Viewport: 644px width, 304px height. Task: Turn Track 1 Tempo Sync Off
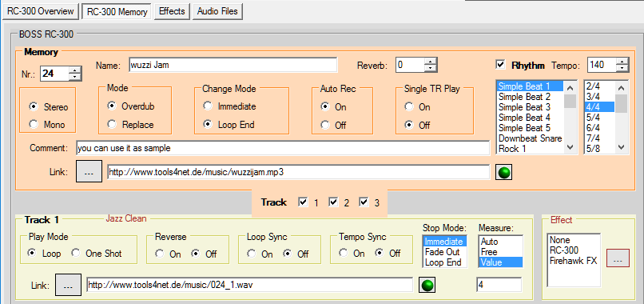coord(379,254)
